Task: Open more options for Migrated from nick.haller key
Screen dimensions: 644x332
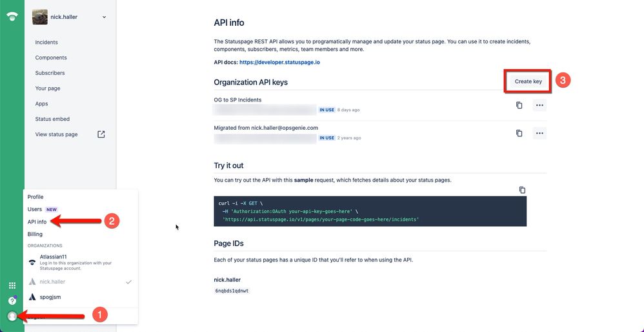Action: tap(539, 133)
